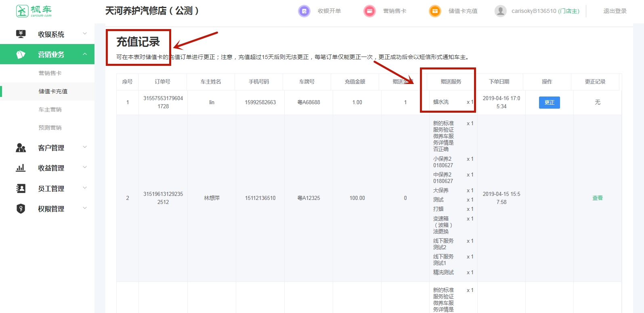The height and width of the screenshot is (313, 644).
Task: Open the 营销售卡 submenu item
Action: tap(50, 73)
